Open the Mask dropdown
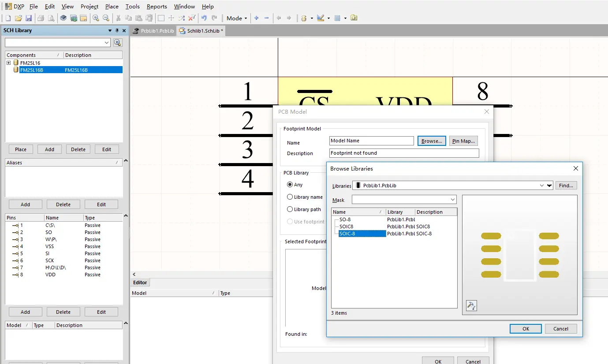 point(453,200)
